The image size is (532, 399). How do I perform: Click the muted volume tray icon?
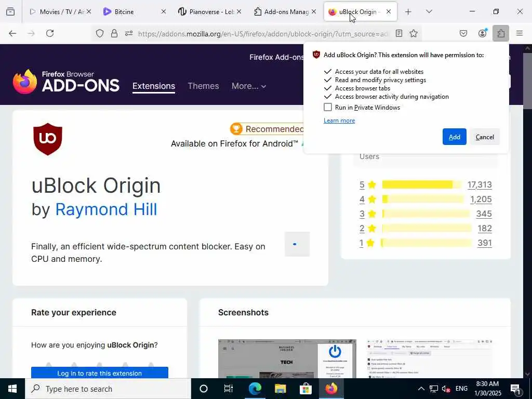coord(446,389)
